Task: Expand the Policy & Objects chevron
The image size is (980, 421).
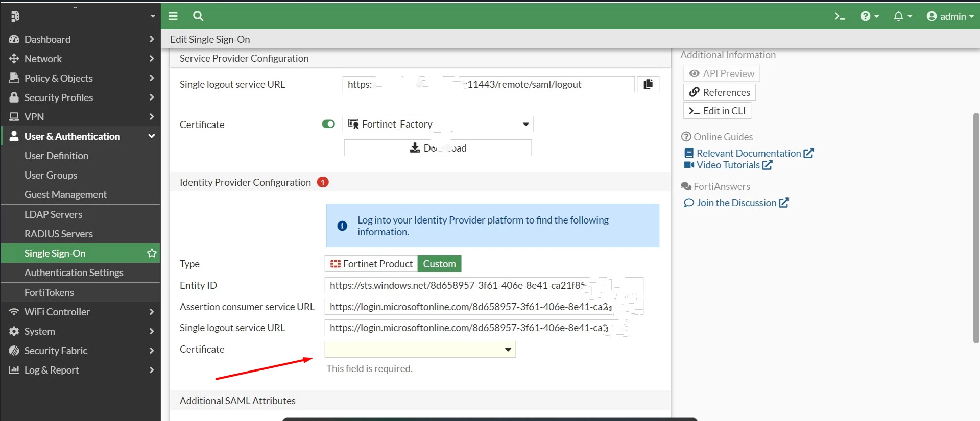Action: coord(152,78)
